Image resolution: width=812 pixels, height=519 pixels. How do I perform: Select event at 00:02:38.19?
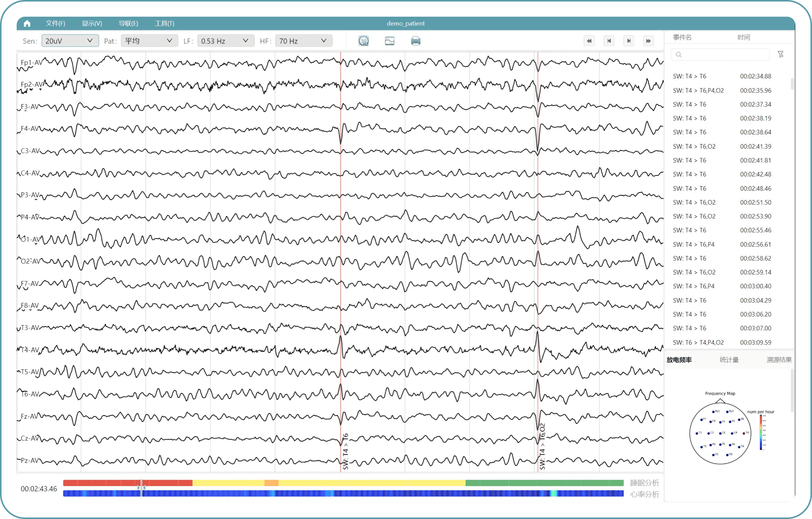coord(722,119)
